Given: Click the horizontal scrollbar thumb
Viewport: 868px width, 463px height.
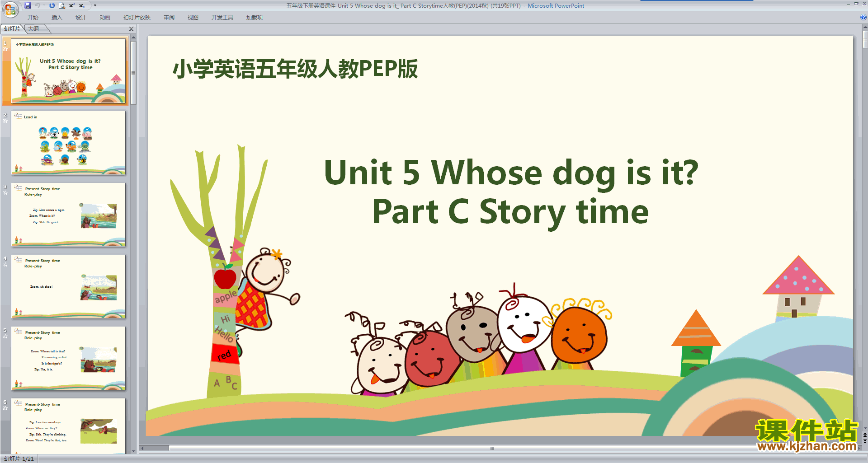Looking at the screenshot, I should tap(492, 449).
